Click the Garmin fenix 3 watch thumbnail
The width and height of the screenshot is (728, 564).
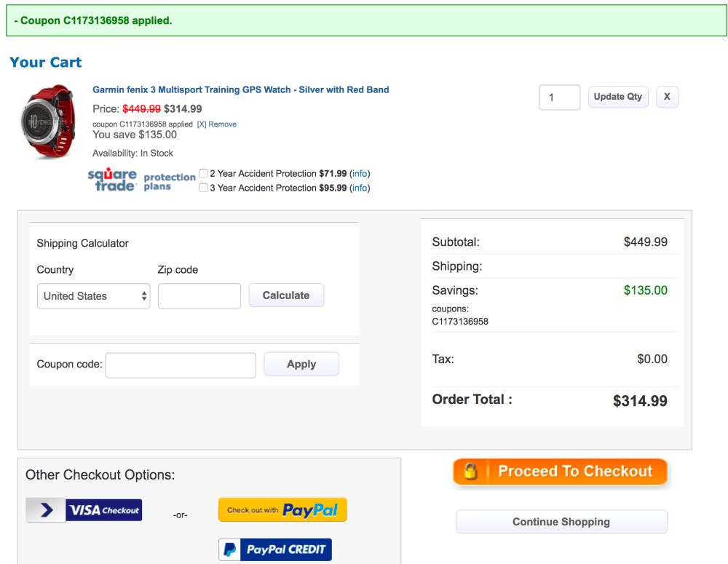pos(47,122)
